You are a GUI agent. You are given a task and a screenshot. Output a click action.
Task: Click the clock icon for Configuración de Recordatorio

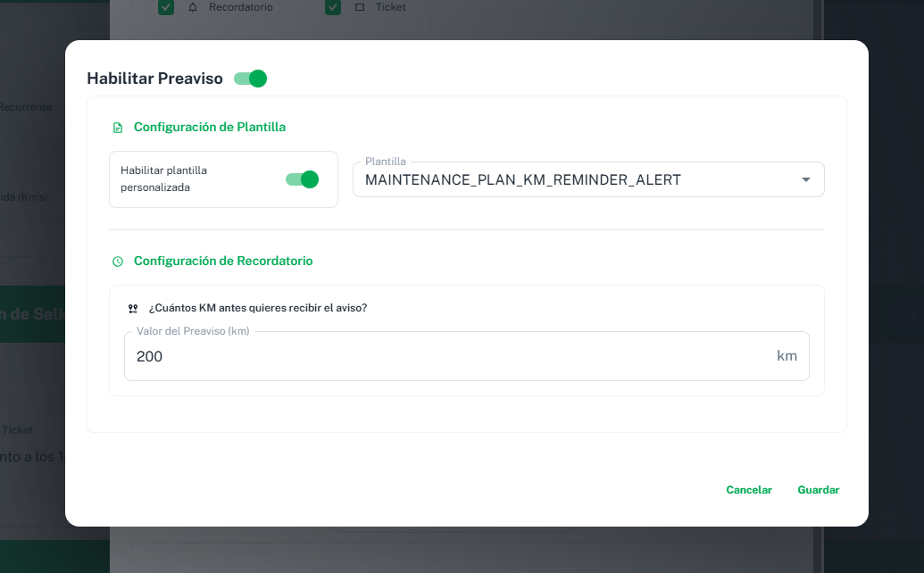tap(118, 262)
